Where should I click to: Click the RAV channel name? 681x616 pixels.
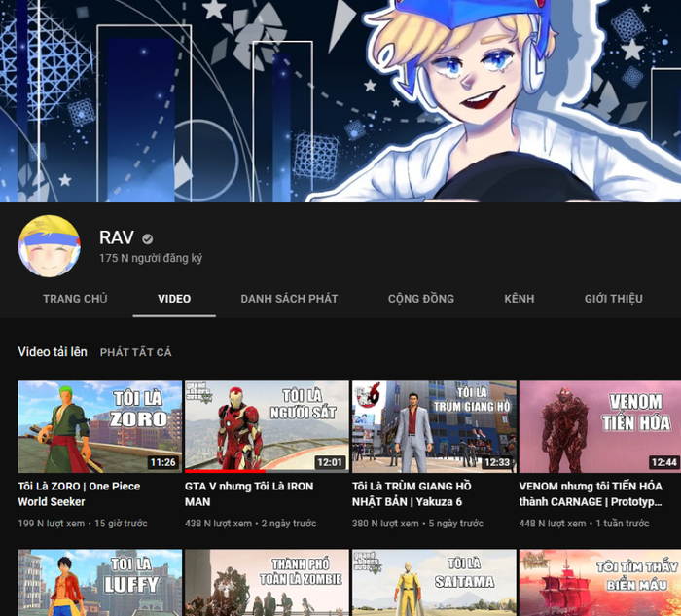[x=117, y=237]
